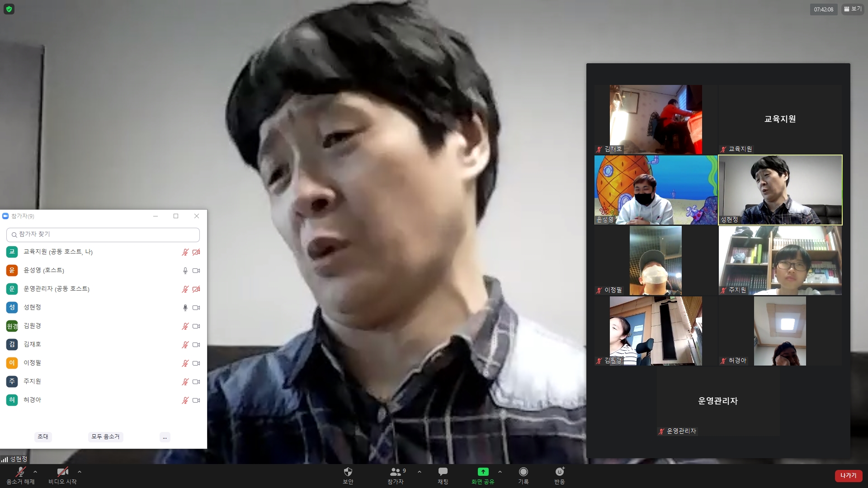Select 교육지원 (공동 호스트, 나) participant name
868x488 pixels.
[58, 252]
